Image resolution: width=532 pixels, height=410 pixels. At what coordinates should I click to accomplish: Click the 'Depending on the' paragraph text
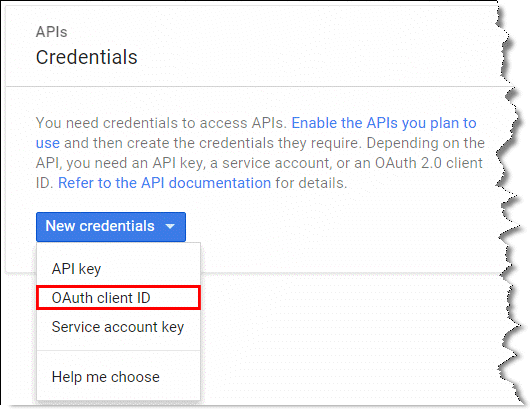425,143
